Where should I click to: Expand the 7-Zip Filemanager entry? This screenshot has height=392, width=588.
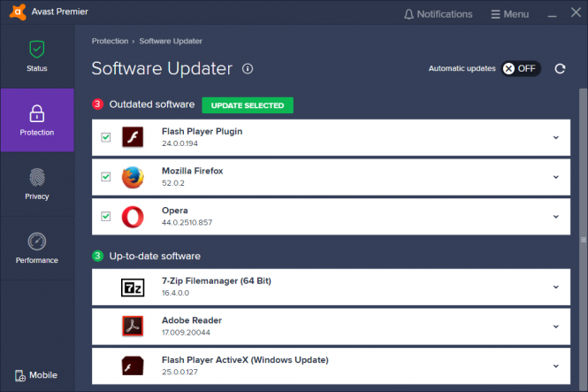tap(556, 288)
